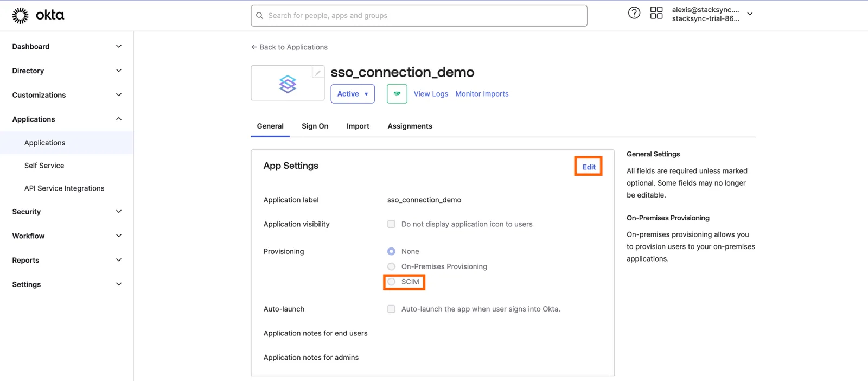Click the General Settings help heading
Screen dimensions: 868x381
pos(653,154)
